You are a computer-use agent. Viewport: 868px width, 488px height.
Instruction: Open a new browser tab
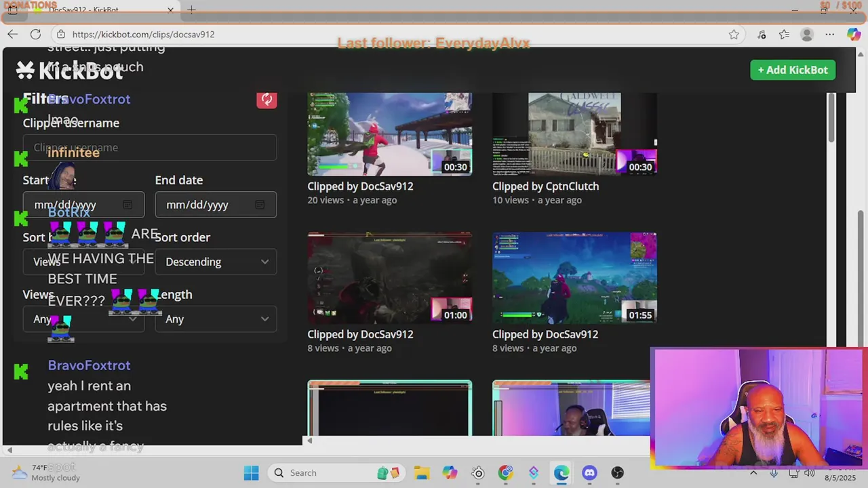192,9
